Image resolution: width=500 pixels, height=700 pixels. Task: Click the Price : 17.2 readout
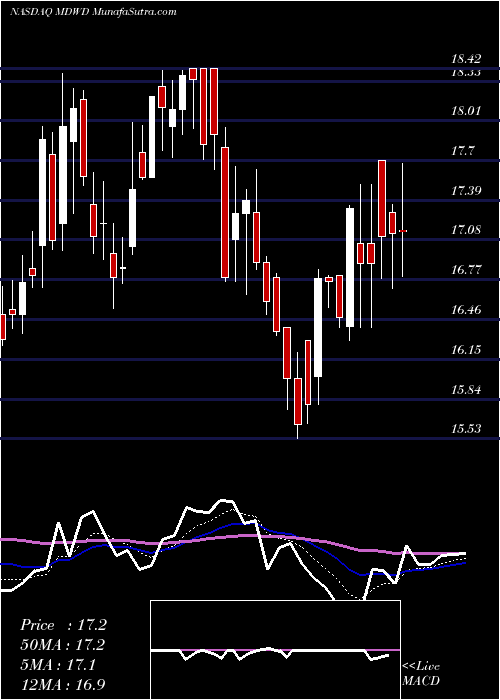pos(63,625)
